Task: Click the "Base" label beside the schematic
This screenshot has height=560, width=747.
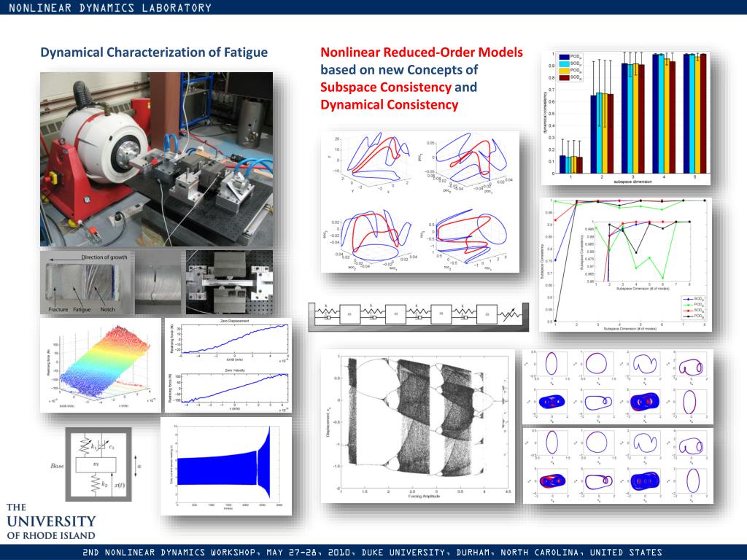Action: 57,466
